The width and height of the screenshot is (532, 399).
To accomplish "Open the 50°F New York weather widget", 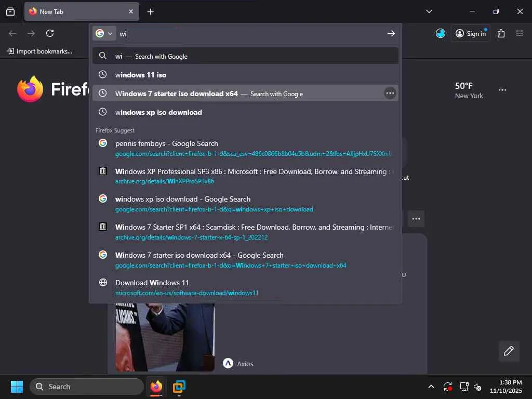I will 469,90.
